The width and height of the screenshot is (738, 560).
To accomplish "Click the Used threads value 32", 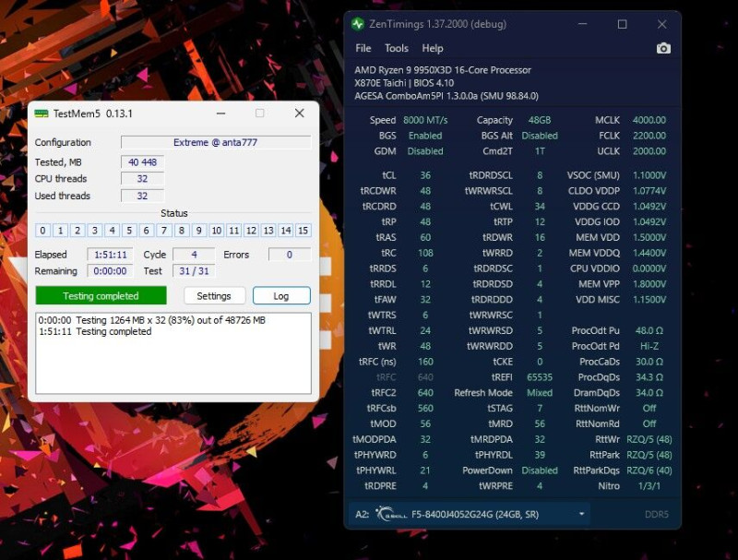I will [x=142, y=196].
